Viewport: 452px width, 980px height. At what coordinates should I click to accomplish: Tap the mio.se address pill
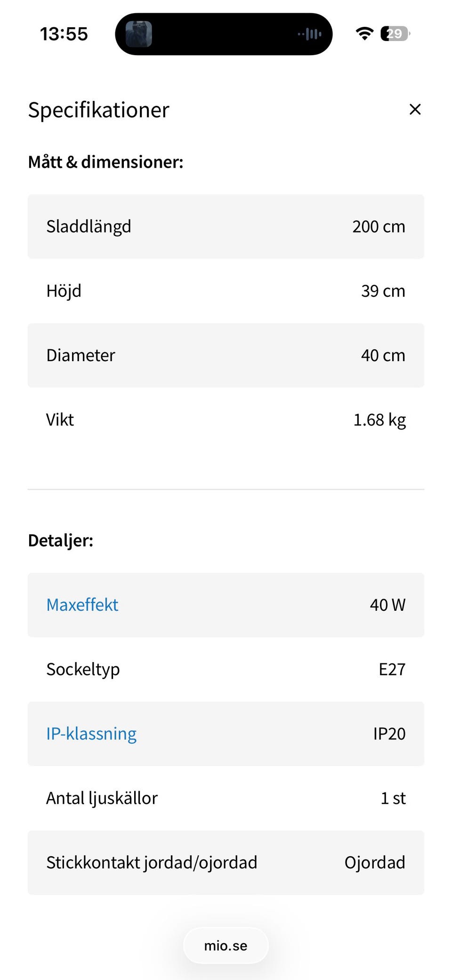point(226,946)
